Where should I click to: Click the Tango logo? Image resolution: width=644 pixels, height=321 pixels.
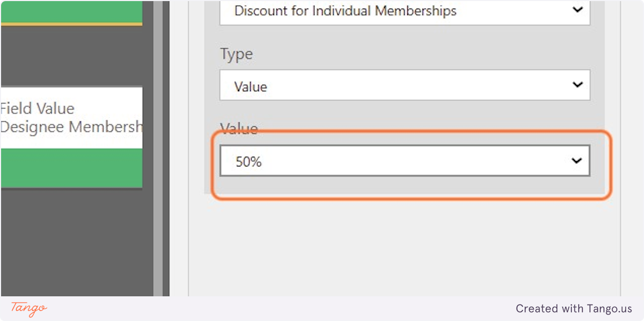[x=29, y=309]
